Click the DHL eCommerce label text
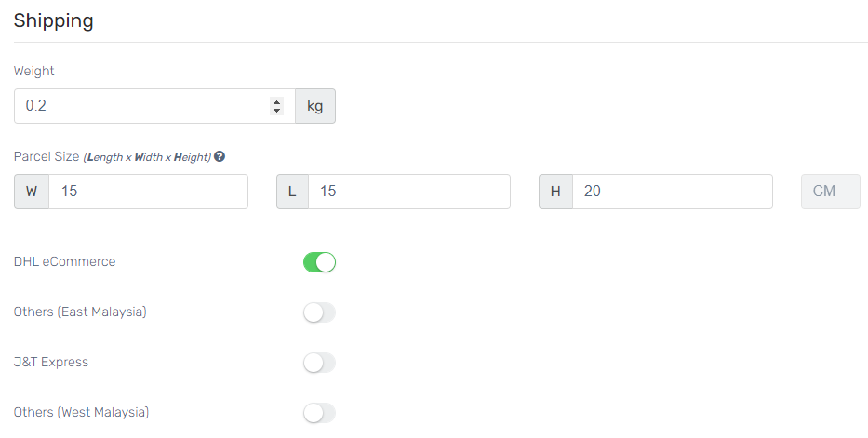868x438 pixels. [65, 261]
